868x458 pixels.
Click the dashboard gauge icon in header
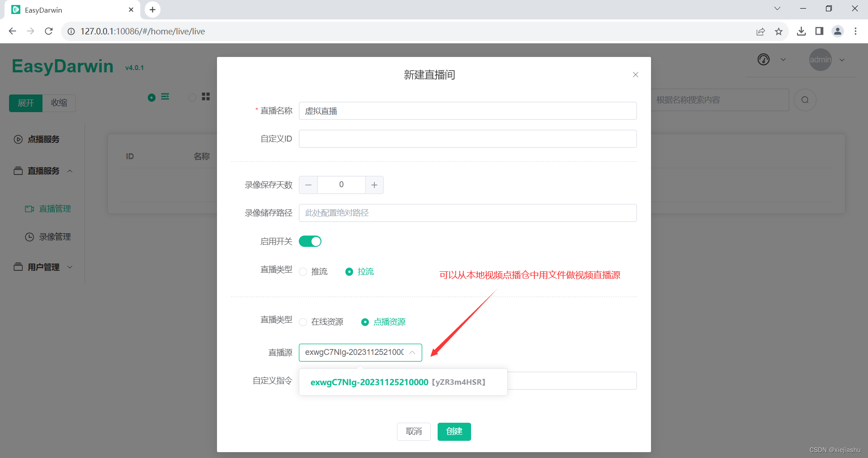(x=763, y=59)
